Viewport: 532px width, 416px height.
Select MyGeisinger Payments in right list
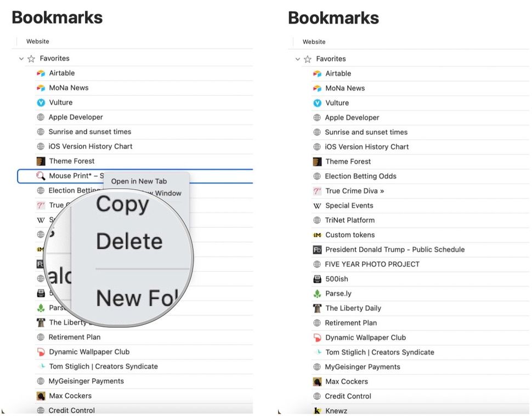(x=363, y=367)
